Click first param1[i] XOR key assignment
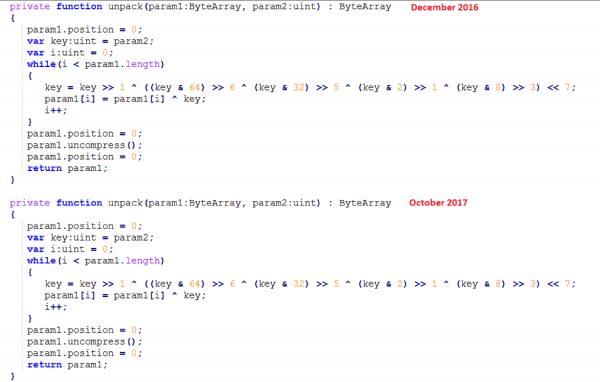Image resolution: width=600 pixels, height=382 pixels. point(125,99)
